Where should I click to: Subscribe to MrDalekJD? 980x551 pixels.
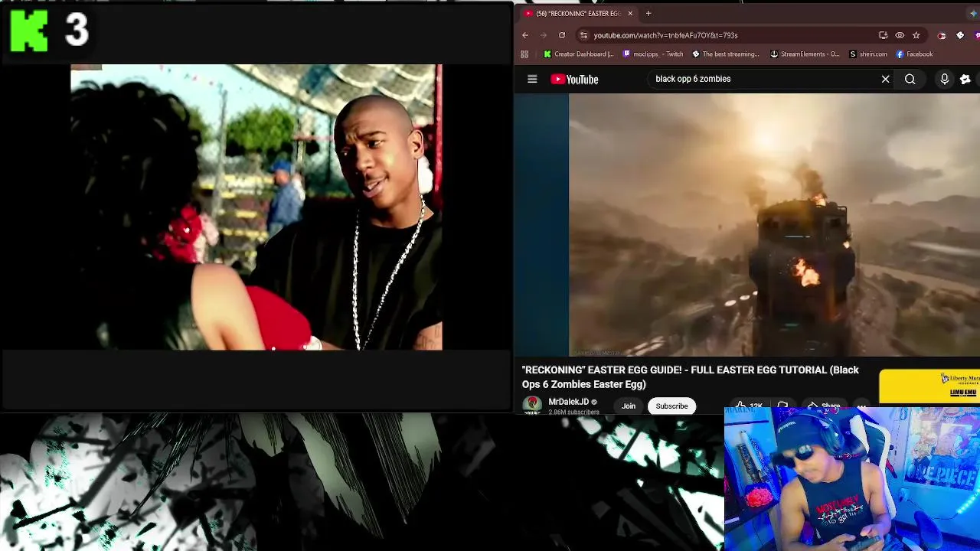[671, 406]
